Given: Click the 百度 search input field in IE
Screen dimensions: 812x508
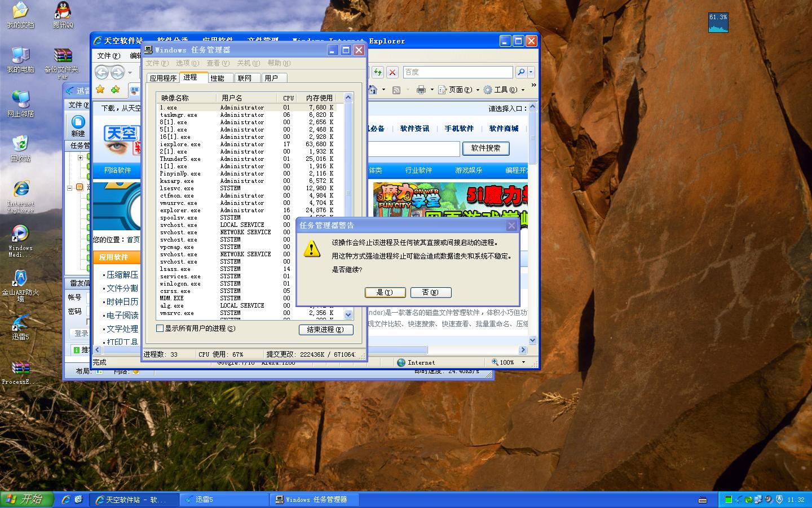Looking at the screenshot, I should point(458,72).
